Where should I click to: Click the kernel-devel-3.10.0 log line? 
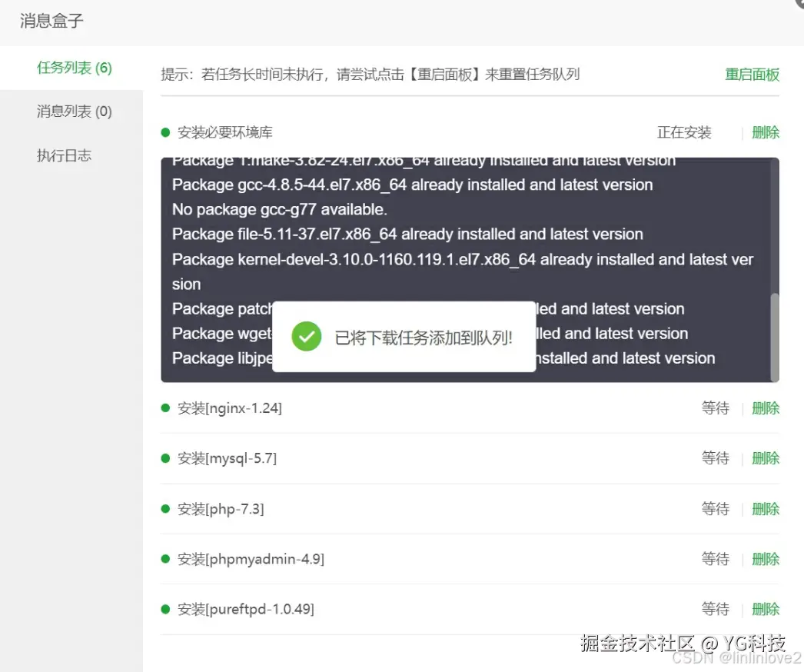463,271
